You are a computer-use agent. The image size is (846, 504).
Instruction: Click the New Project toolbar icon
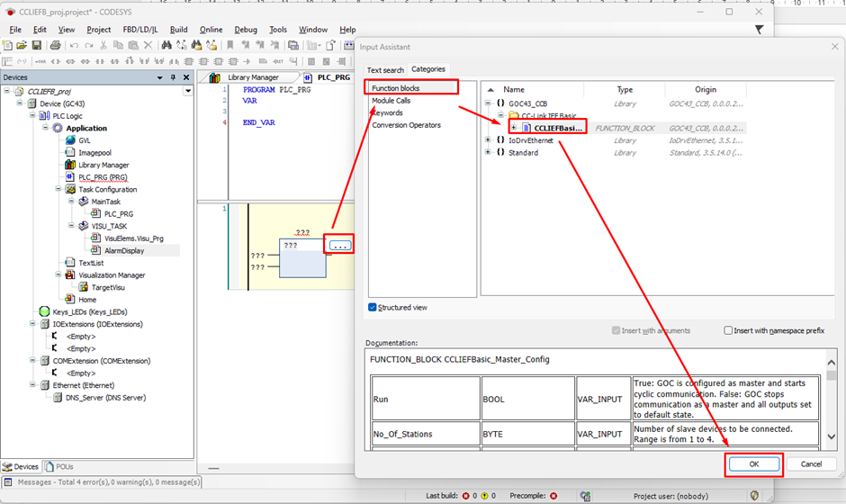pyautogui.click(x=7, y=45)
